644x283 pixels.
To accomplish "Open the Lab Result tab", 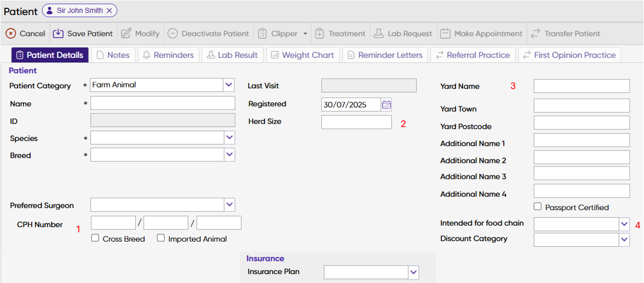I will [232, 55].
